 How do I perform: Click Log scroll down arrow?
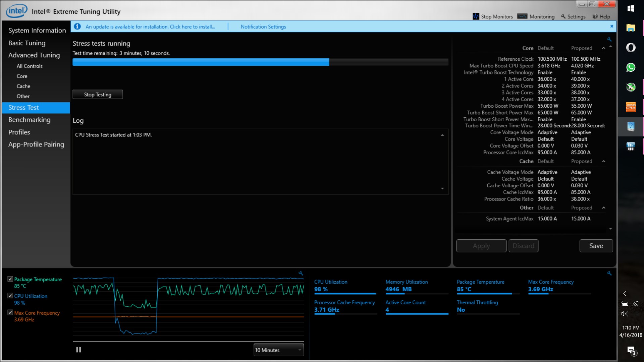pyautogui.click(x=442, y=188)
